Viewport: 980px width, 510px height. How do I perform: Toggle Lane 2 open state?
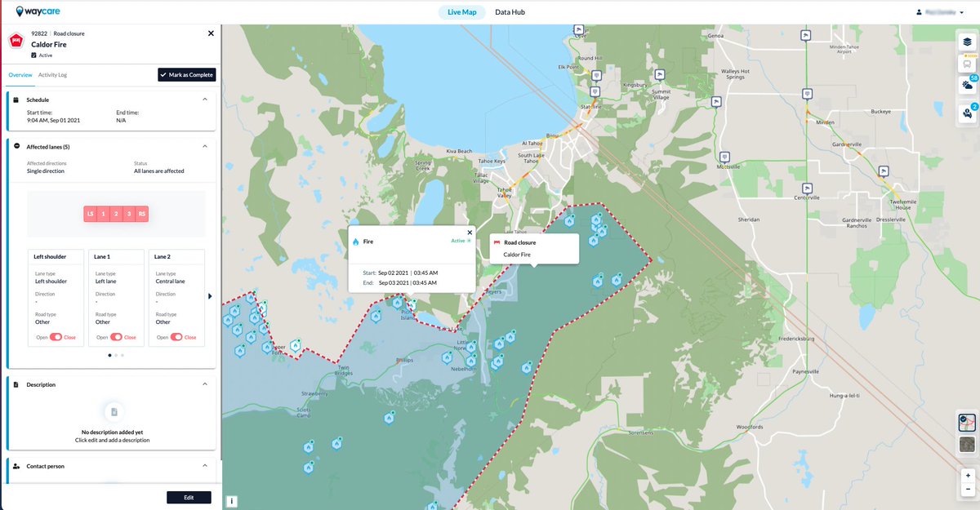tap(176, 337)
